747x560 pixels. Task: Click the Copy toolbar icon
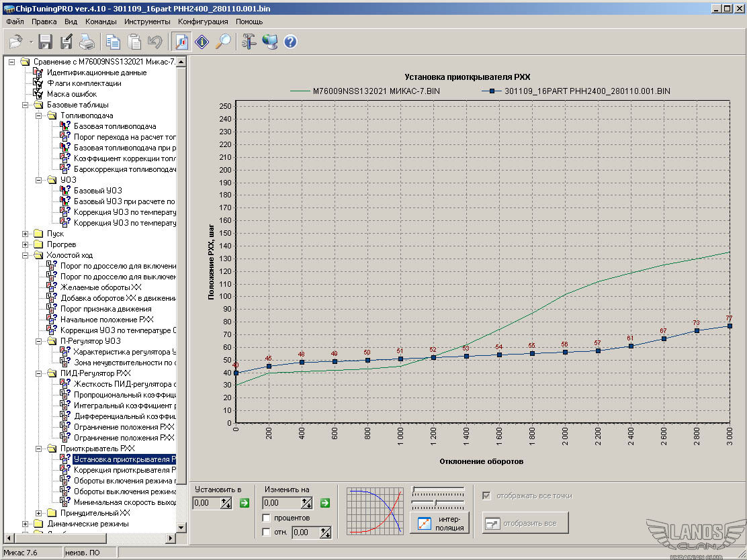coord(112,42)
